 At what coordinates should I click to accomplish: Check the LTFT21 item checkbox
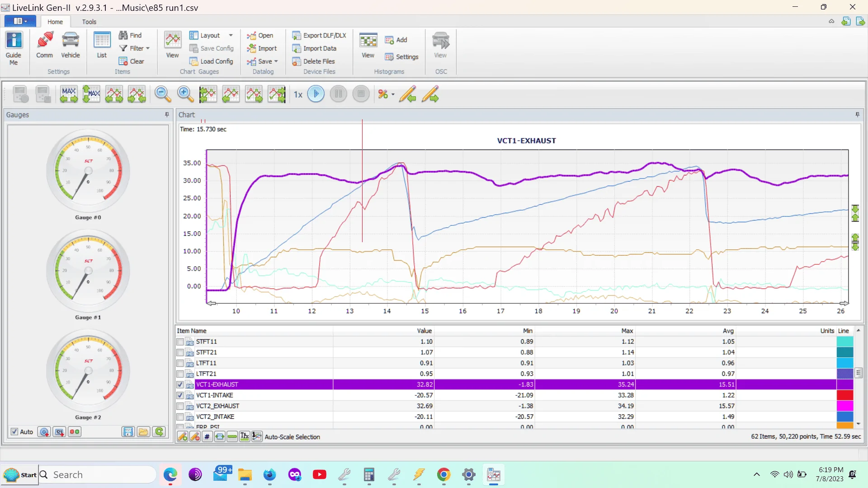[x=180, y=374]
